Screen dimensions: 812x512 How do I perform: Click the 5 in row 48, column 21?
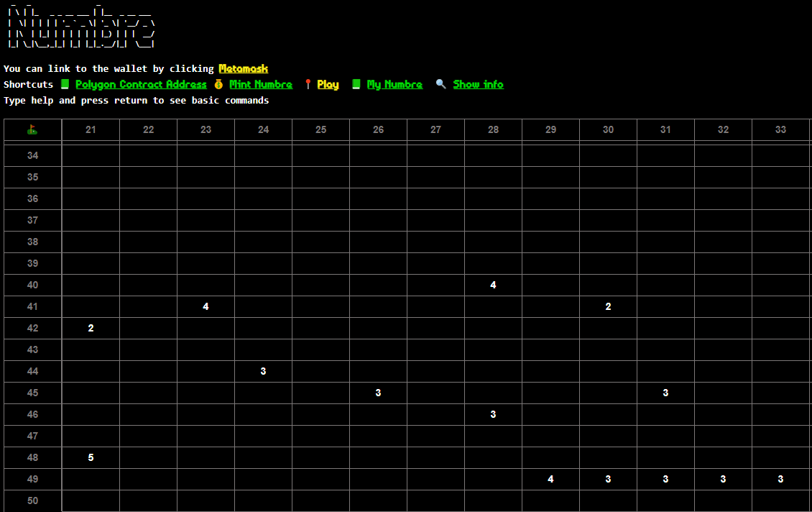pos(91,457)
